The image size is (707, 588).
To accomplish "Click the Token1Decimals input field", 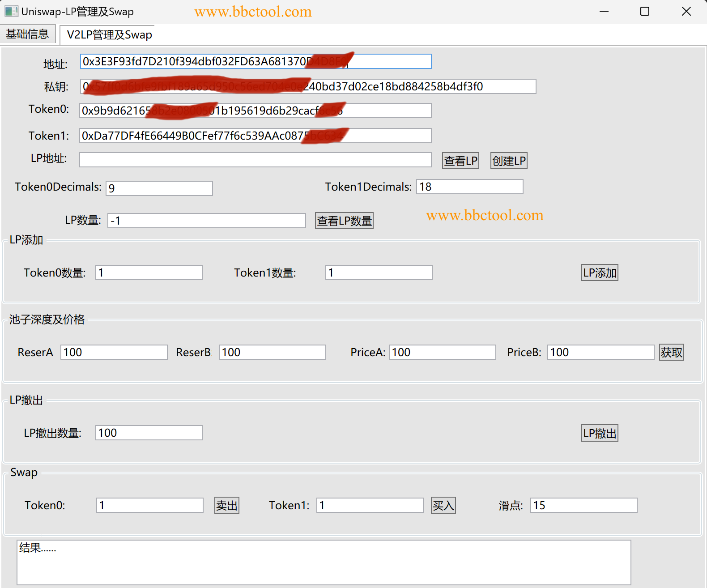I will pyautogui.click(x=469, y=187).
